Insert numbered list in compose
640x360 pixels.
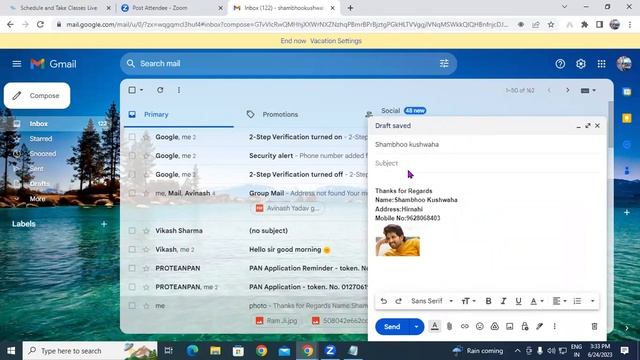point(577,301)
